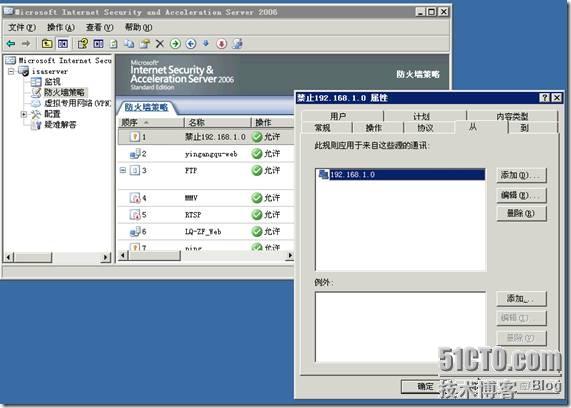The width and height of the screenshot is (571, 408).
Task: Select the LQ-ZF_Web rule row
Action: [x=206, y=232]
